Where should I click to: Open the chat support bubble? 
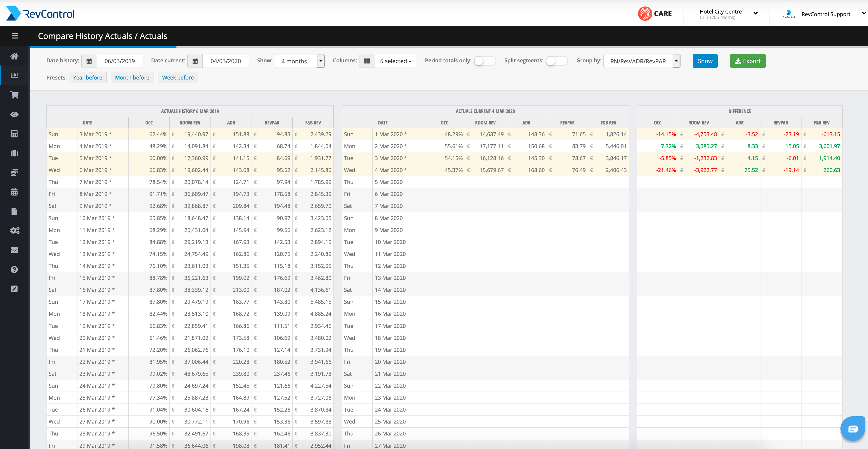coord(853,429)
